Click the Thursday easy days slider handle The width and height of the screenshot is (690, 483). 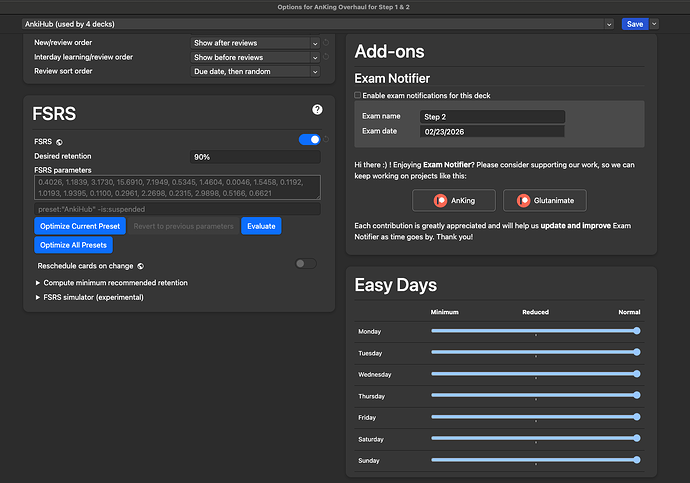[637, 395]
